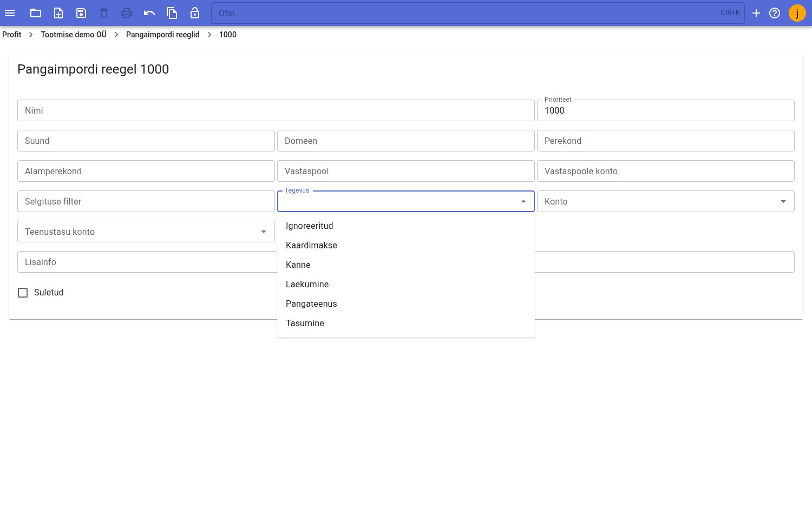Screen dimensions: 812x514
Task: Click the open folder icon
Action: point(36,13)
